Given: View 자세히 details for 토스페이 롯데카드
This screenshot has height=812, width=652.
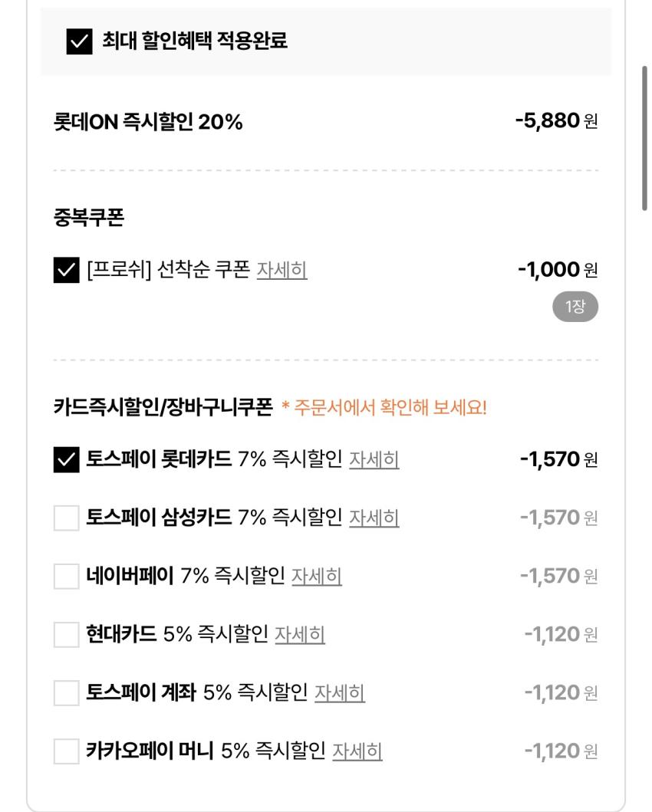Looking at the screenshot, I should click(x=374, y=460).
